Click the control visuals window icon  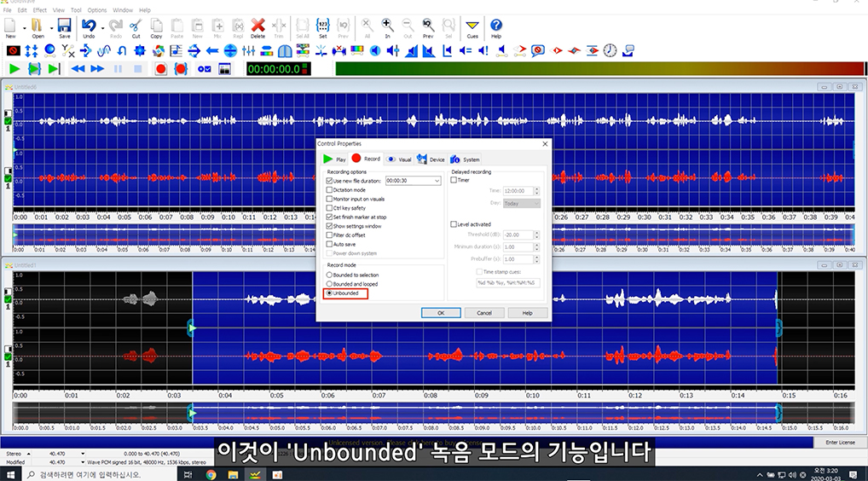coord(224,69)
